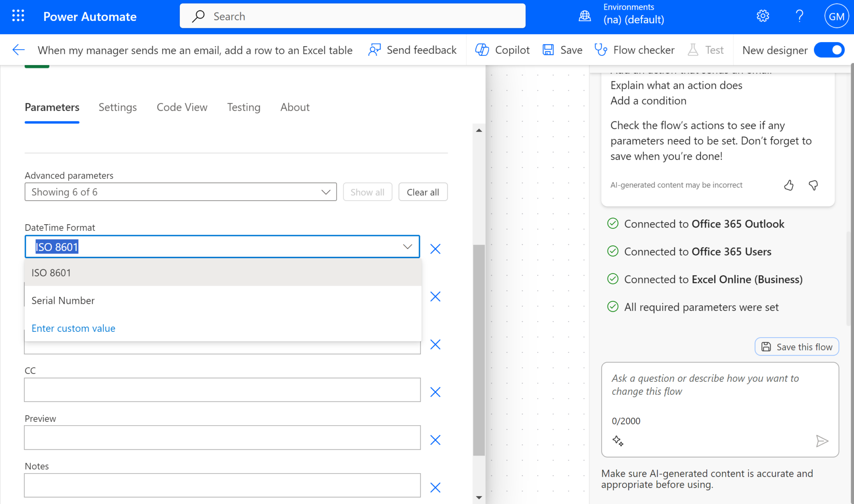Click the back arrow icon
This screenshot has width=854, height=504.
(18, 50)
